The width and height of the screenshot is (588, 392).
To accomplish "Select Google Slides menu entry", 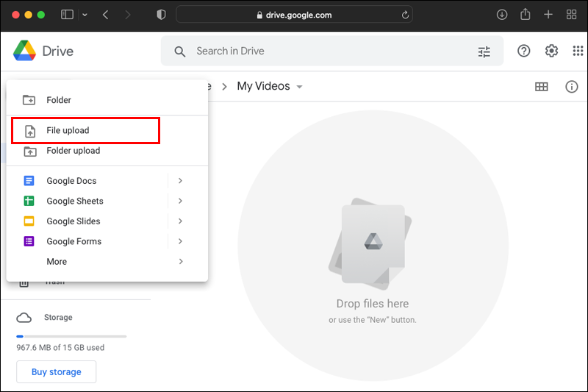I will click(x=107, y=221).
